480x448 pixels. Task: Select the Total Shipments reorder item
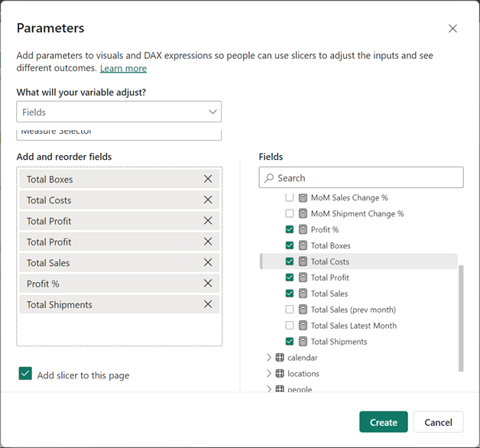119,304
